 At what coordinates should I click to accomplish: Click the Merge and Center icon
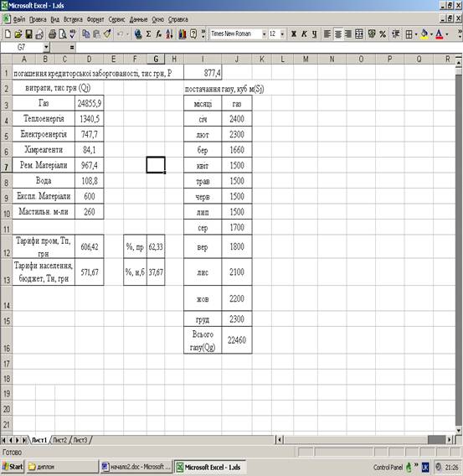pyautogui.click(x=359, y=34)
